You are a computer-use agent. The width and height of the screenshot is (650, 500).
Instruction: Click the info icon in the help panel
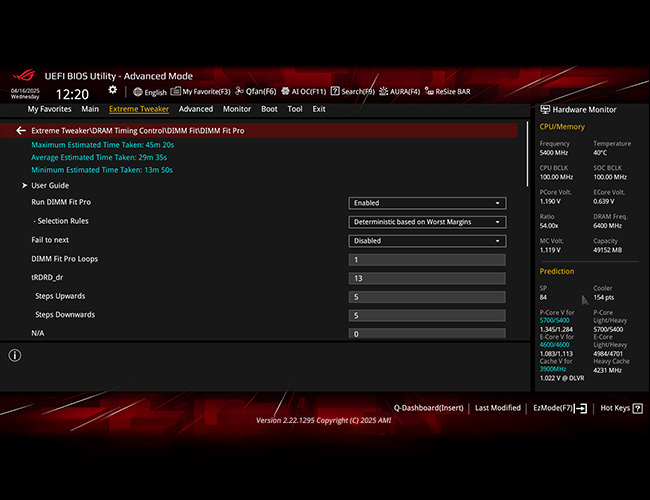(x=15, y=355)
